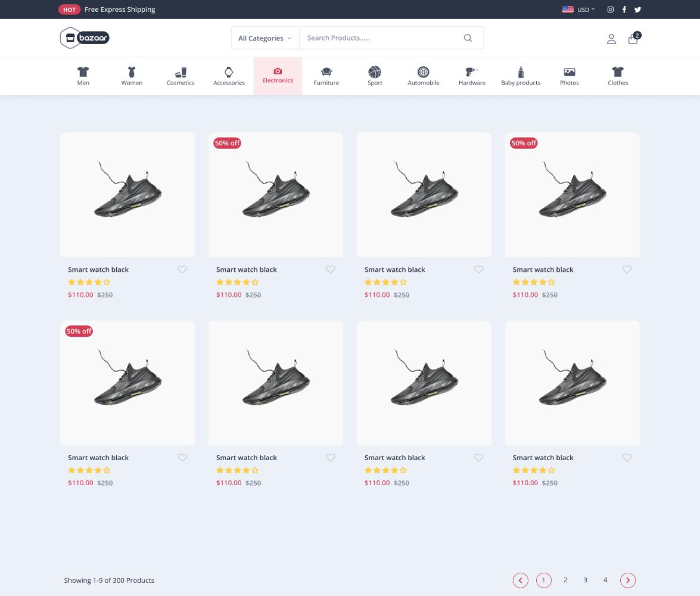The height and width of the screenshot is (596, 700).
Task: Select the Electronics category tab
Action: click(x=278, y=76)
